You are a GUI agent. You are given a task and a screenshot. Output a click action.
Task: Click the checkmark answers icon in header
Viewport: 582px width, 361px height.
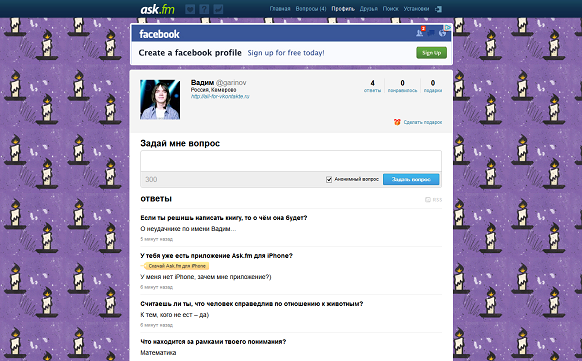218,9
